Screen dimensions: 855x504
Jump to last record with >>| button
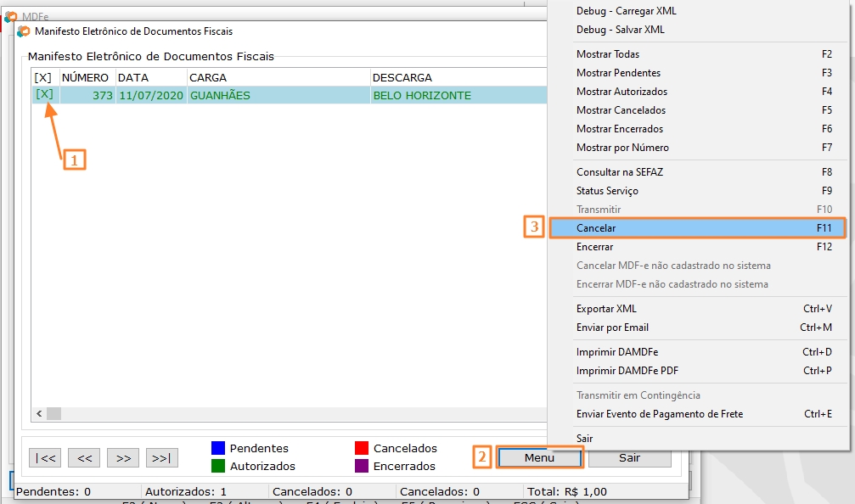pos(161,457)
